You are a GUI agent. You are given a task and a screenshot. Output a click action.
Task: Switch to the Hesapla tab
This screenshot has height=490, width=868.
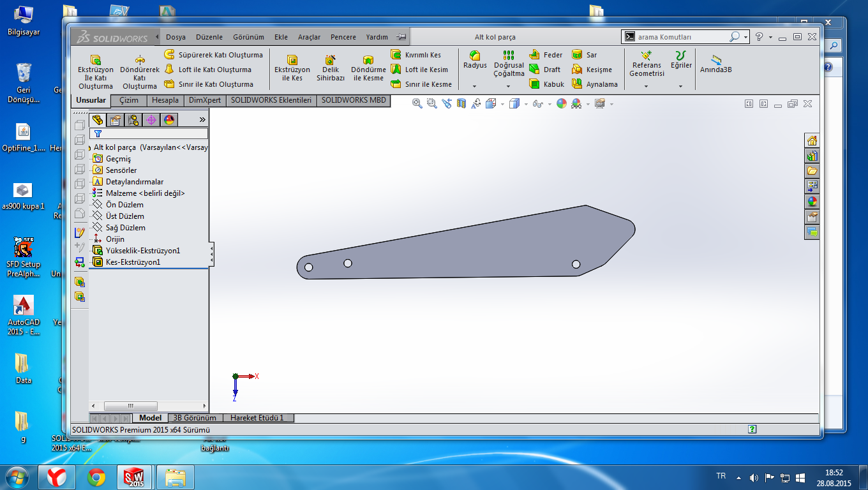(x=165, y=100)
